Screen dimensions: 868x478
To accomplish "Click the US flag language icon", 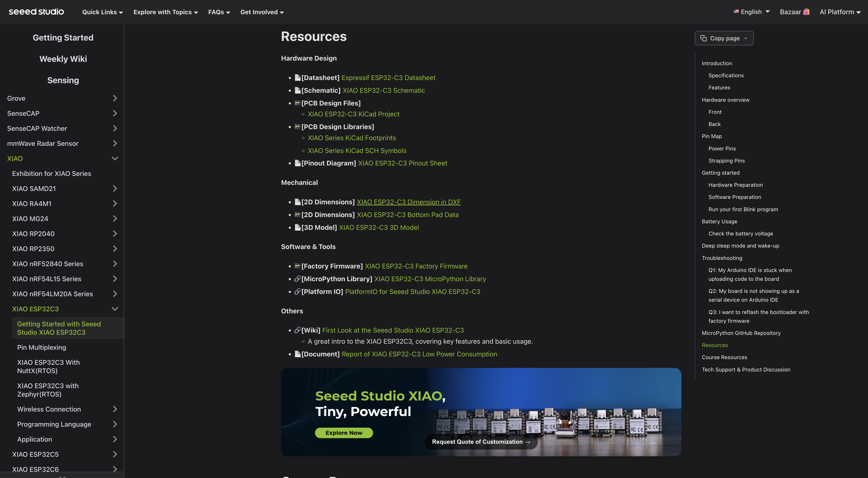I will (736, 11).
